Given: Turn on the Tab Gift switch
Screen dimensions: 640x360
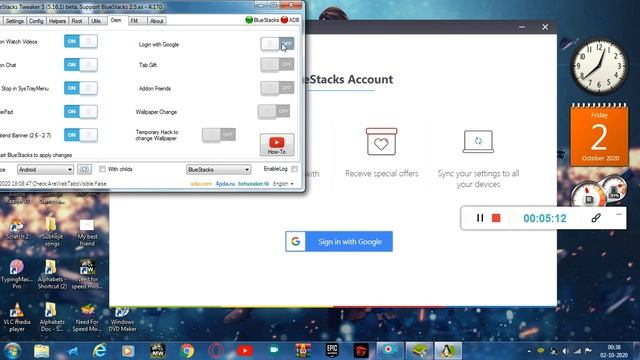Looking at the screenshot, I should click(x=277, y=64).
